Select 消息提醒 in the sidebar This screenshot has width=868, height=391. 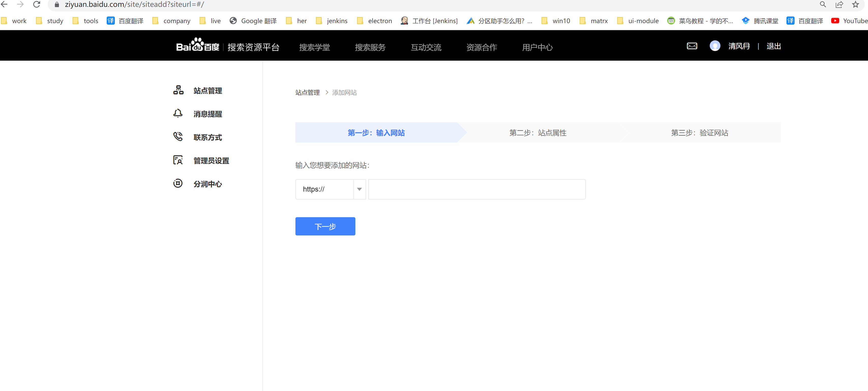198,114
